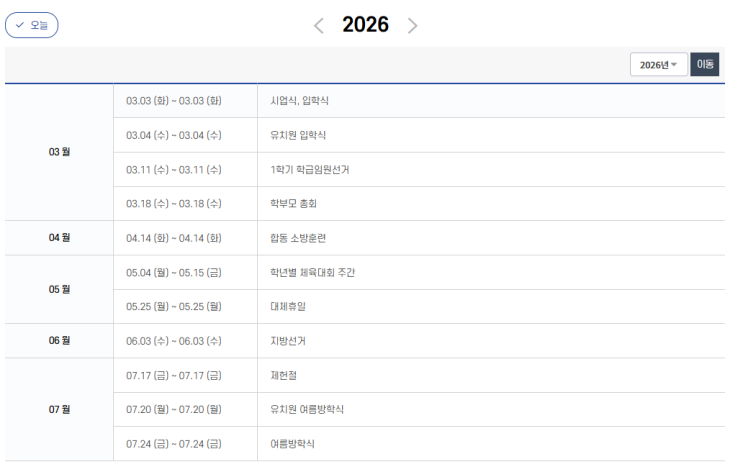Select the 제헌절 entry
743x472 pixels.
[x=283, y=375]
